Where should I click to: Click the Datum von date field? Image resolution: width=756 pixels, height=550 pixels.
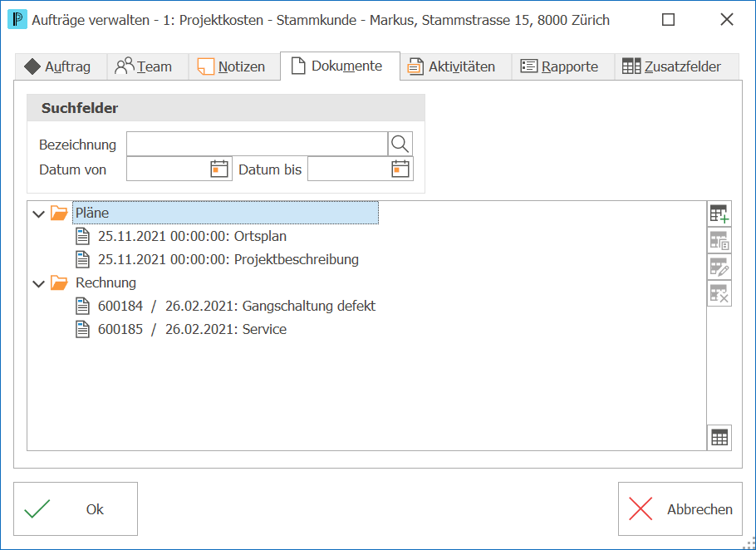tap(179, 169)
